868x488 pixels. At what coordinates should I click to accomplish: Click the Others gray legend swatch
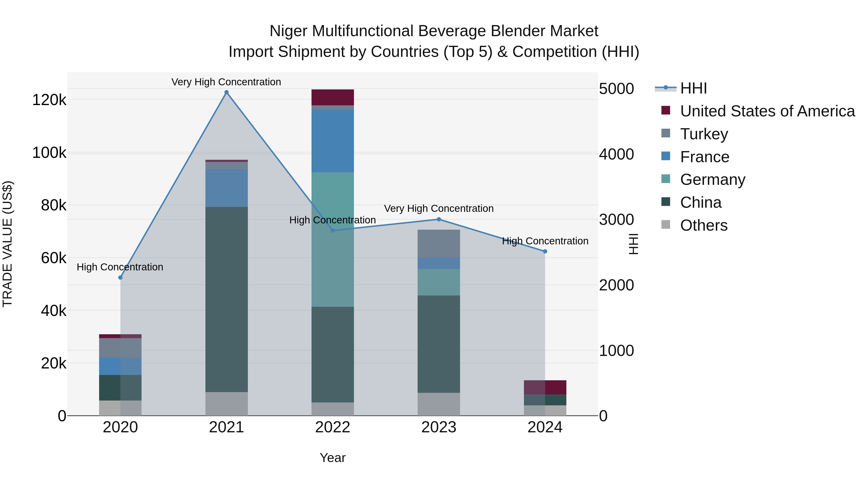click(x=665, y=224)
